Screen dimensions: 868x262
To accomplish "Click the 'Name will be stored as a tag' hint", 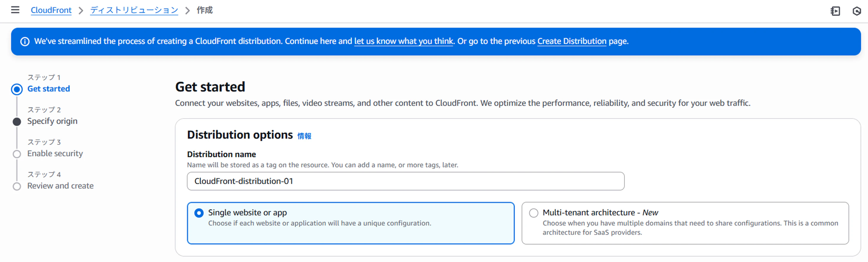I will coord(322,165).
